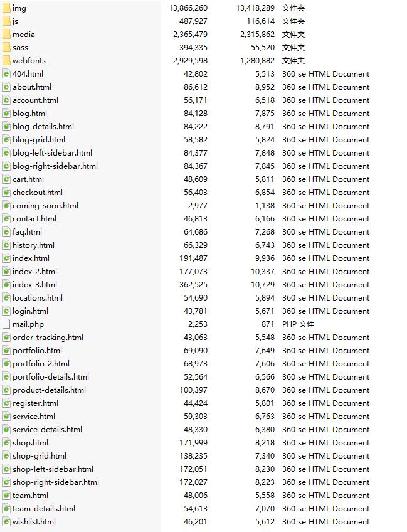The image size is (407, 532).
Task: Click the cart.html file icon
Action: coord(6,179)
